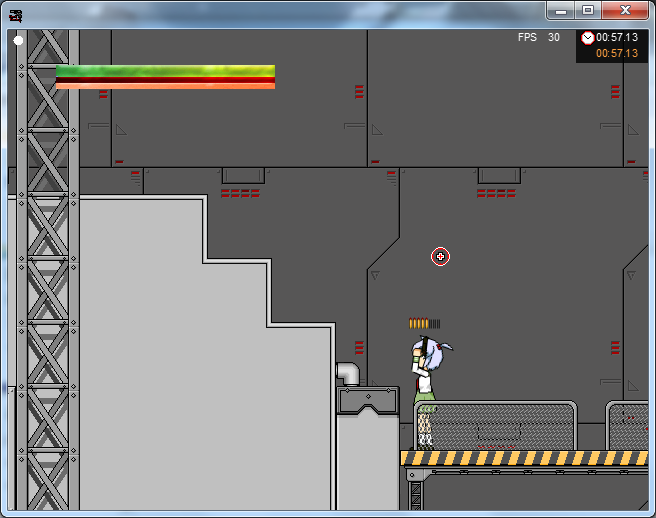Image resolution: width=656 pixels, height=518 pixels.
Task: Maximize the game window
Action: pyautogui.click(x=588, y=10)
